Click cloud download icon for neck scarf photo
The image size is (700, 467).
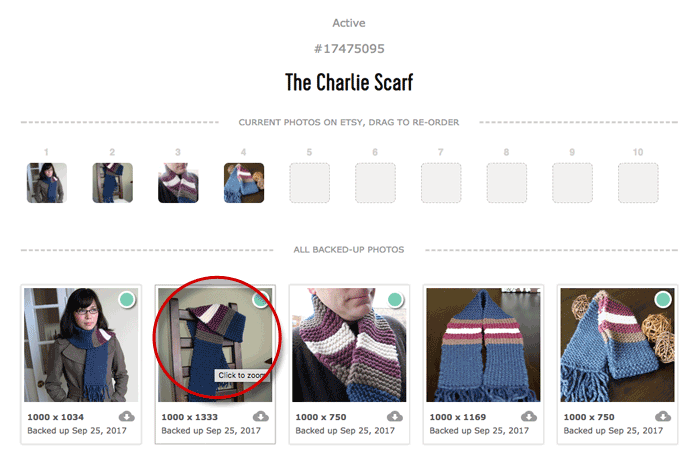(x=395, y=417)
